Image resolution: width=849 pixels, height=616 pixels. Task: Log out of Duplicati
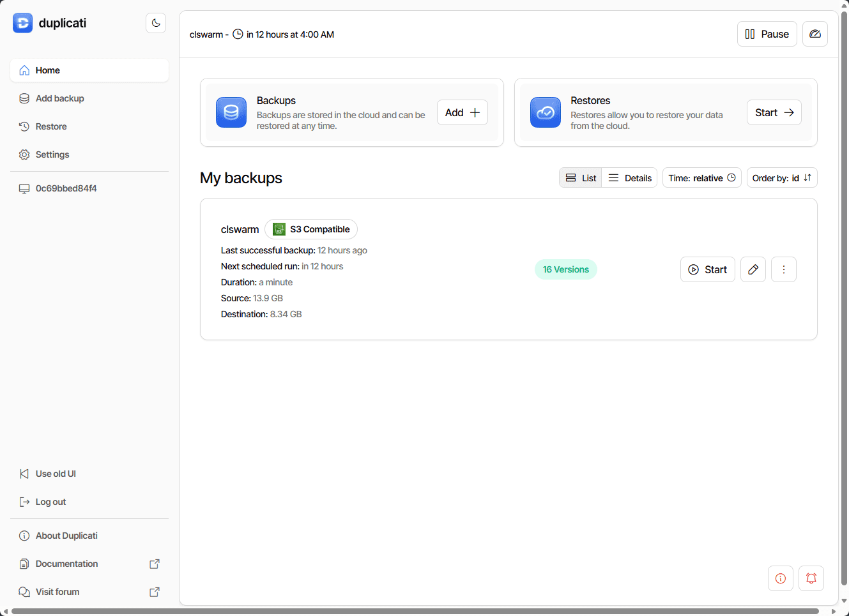[x=89, y=502]
